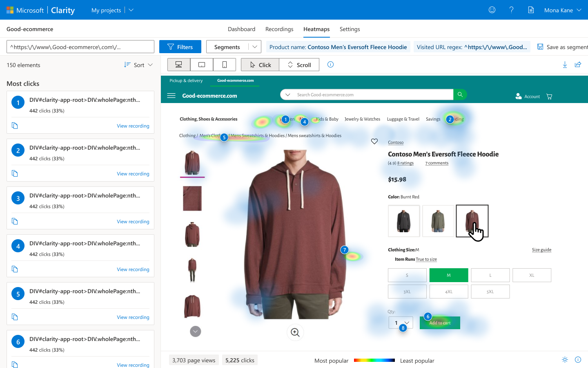Go to Dashboard tab

point(241,29)
